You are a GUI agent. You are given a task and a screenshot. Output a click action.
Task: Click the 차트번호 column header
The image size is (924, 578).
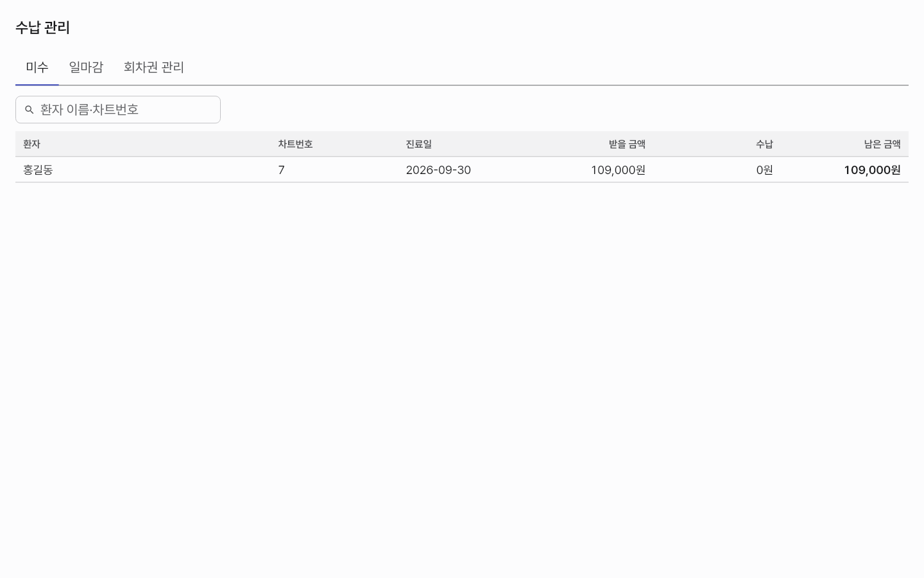[x=295, y=144]
